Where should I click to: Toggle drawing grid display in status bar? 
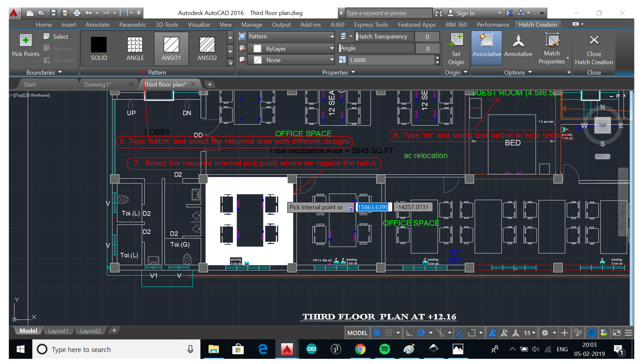[x=377, y=333]
